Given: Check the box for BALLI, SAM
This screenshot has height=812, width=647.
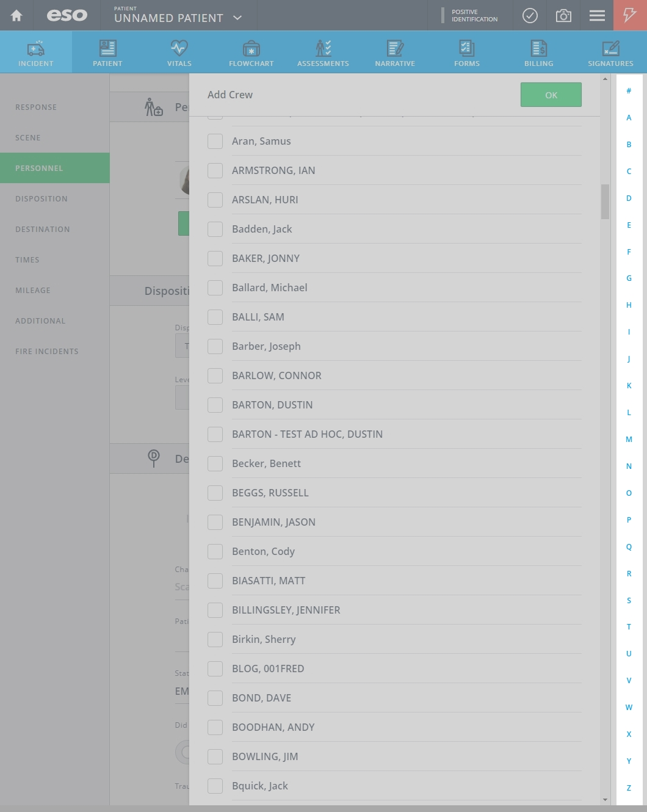Looking at the screenshot, I should (215, 317).
